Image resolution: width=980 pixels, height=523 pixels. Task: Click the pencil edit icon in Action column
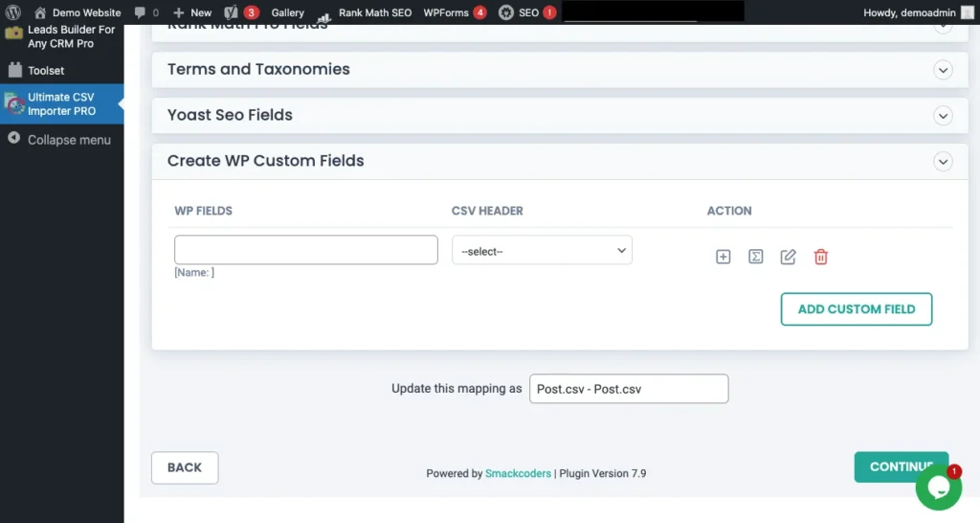click(x=788, y=257)
